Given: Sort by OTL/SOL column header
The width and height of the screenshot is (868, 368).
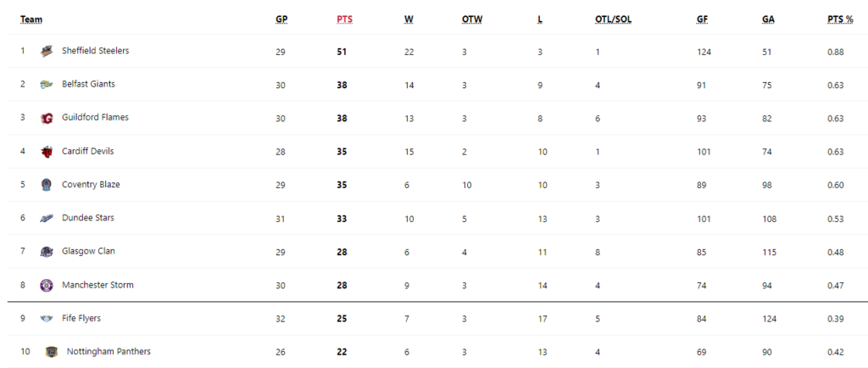Looking at the screenshot, I should coord(614,20).
